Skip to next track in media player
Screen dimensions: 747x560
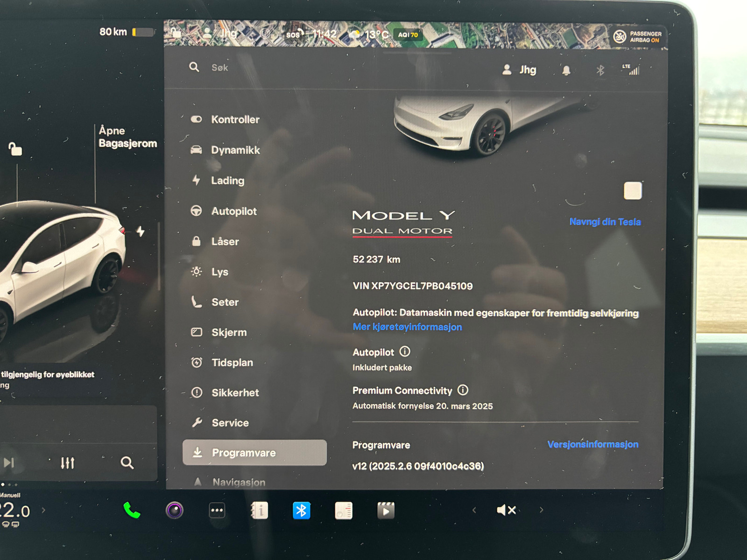(9, 462)
